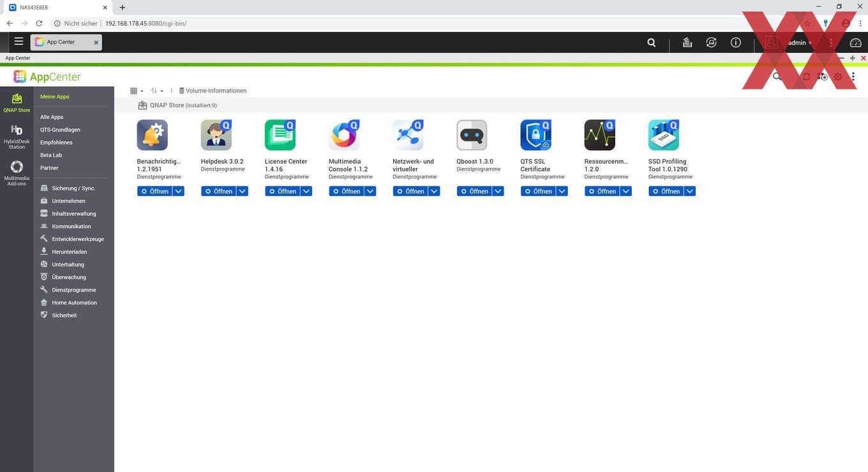Select Meine Apps in the sidebar
The width and height of the screenshot is (868, 472).
[x=55, y=96]
